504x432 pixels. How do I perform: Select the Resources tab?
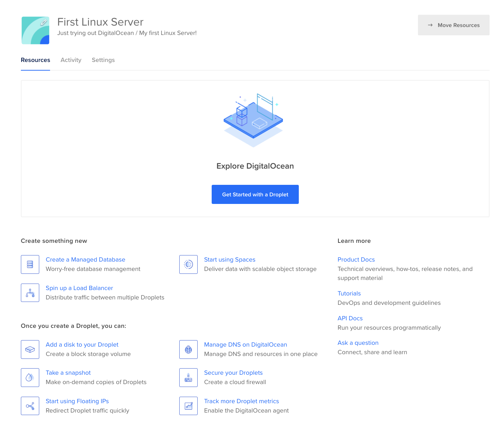[35, 60]
